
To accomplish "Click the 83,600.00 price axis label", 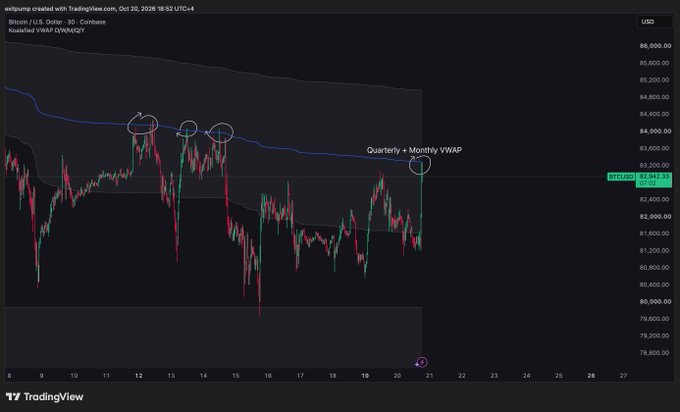I will (655, 148).
